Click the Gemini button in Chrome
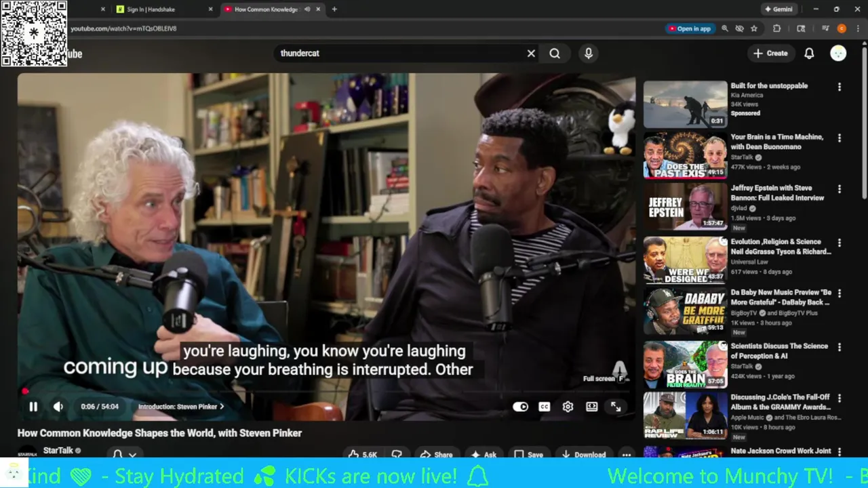Viewport: 868px width, 488px height. [778, 9]
